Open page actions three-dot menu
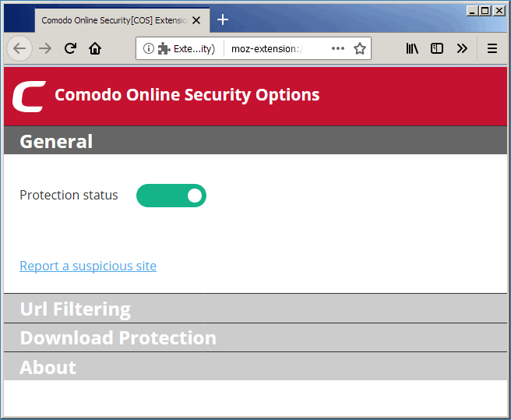Viewport: 511px width, 420px height. tap(338, 48)
